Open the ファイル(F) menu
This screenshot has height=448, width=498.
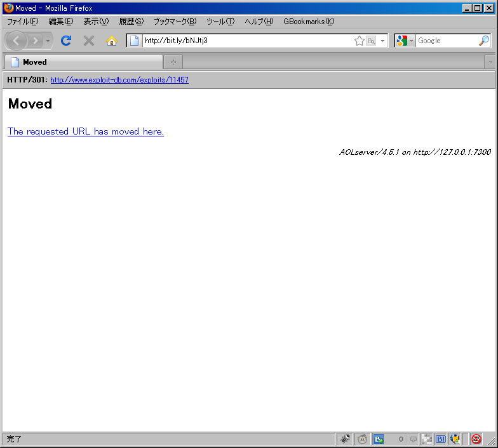23,22
